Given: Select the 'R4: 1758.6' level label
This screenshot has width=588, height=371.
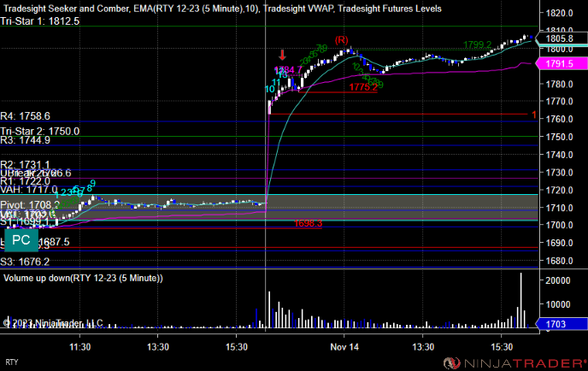Looking at the screenshot, I should [x=25, y=116].
